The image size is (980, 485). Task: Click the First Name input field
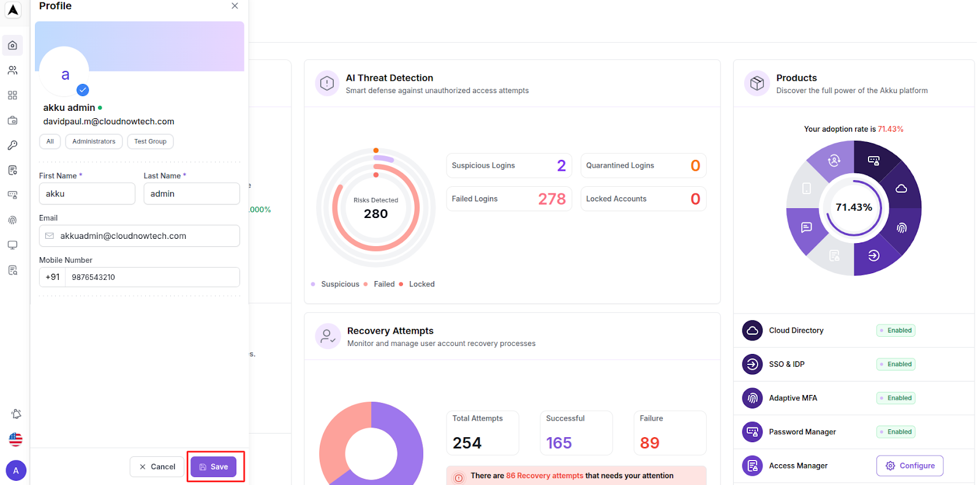[x=87, y=194]
